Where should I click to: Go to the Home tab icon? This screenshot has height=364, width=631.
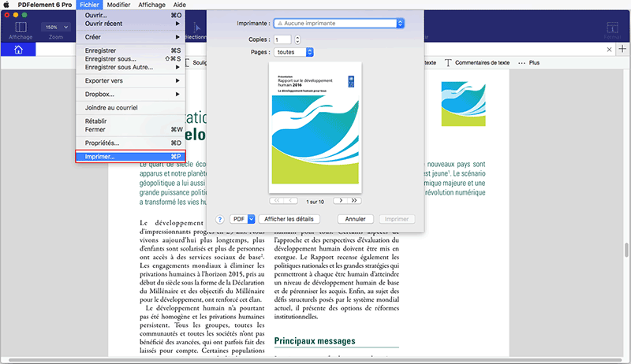[x=18, y=50]
